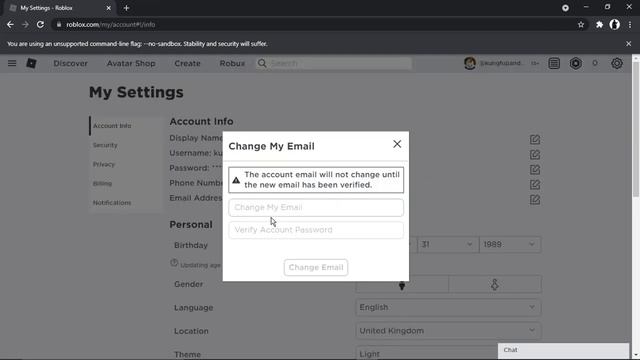
Task: Edit the Email Address via pencil icon
Action: click(535, 200)
